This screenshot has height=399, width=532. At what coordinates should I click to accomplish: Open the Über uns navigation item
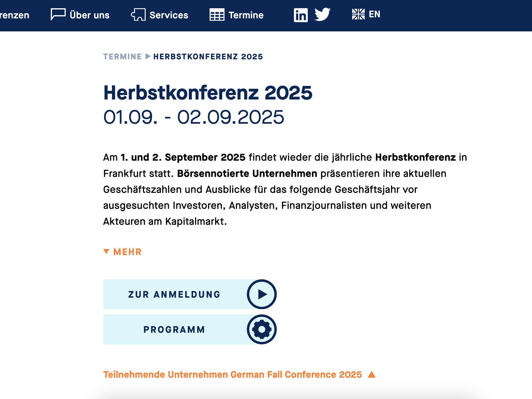[x=89, y=15]
